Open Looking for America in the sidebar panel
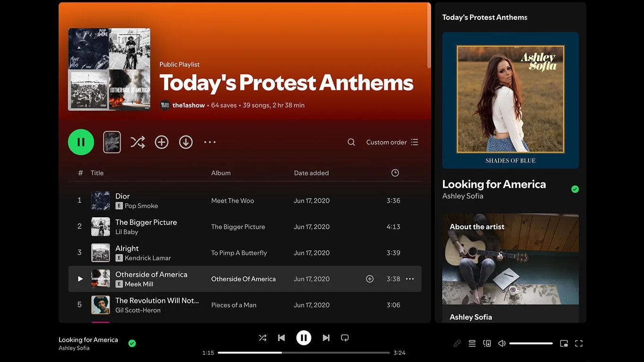Viewport: 644px width, 362px height. [x=494, y=184]
